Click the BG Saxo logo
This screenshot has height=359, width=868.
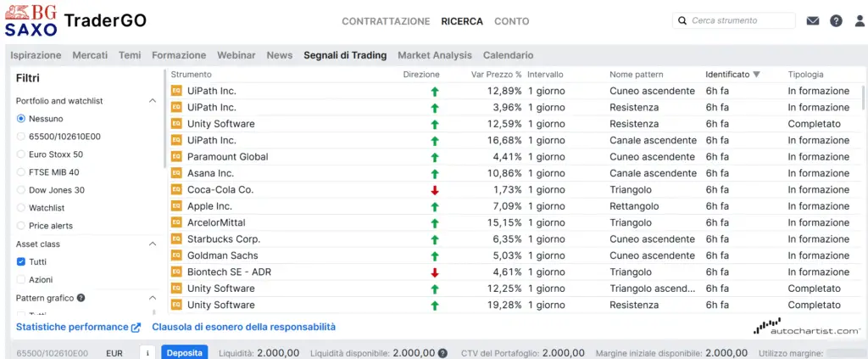click(x=31, y=20)
